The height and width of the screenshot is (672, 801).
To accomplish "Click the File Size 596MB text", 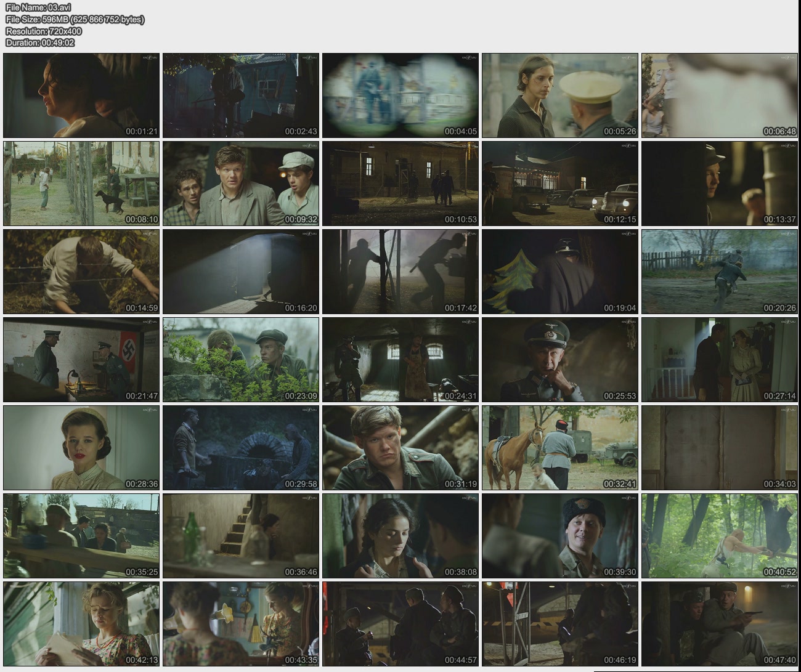I will (x=75, y=20).
